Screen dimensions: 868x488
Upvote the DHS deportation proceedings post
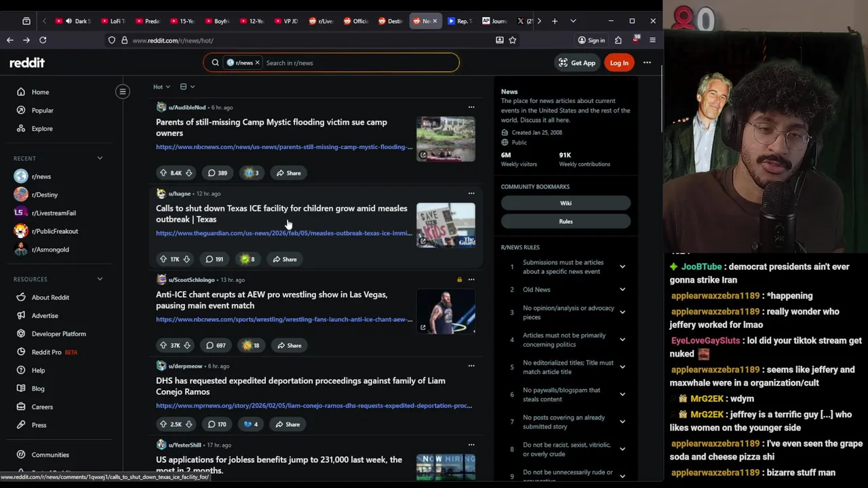point(163,424)
